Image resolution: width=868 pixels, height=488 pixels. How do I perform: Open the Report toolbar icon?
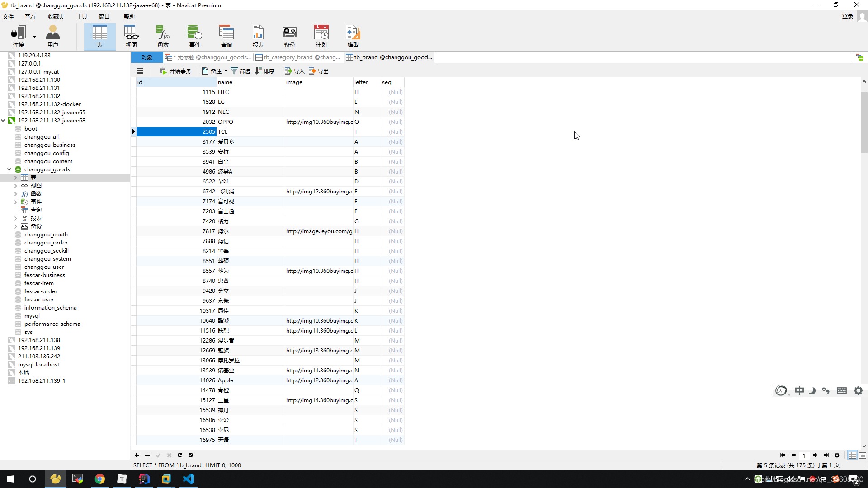click(258, 36)
